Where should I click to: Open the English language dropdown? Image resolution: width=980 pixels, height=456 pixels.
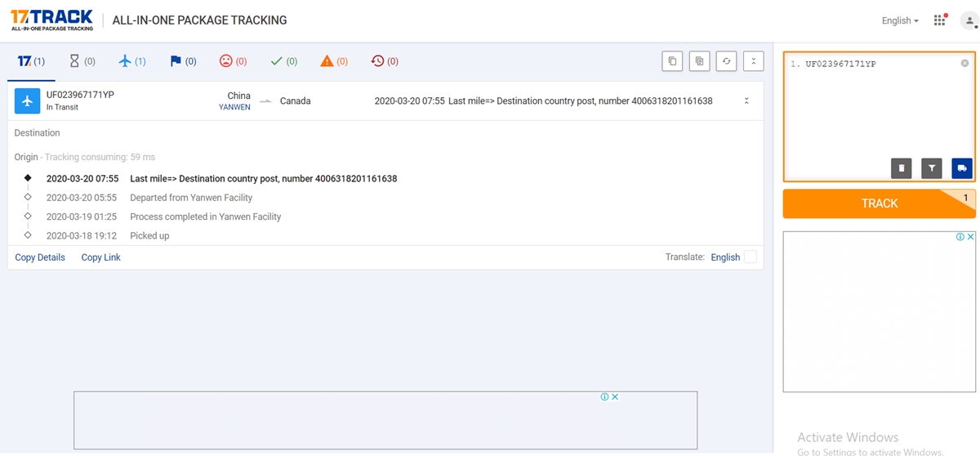click(x=900, y=20)
